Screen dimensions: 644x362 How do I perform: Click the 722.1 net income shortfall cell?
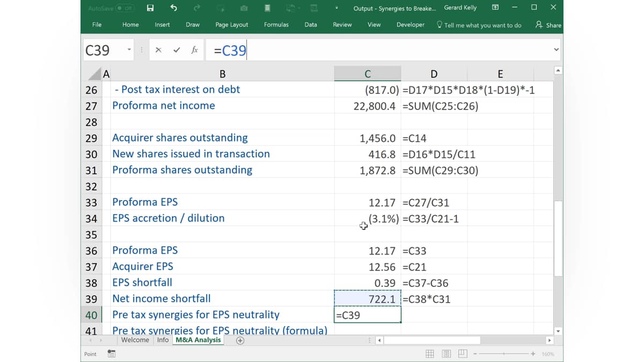(x=368, y=299)
